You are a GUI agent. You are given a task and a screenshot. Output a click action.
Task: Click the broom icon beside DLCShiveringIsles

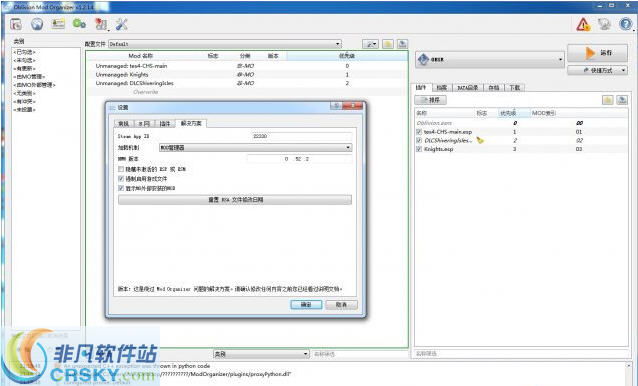[x=481, y=140]
